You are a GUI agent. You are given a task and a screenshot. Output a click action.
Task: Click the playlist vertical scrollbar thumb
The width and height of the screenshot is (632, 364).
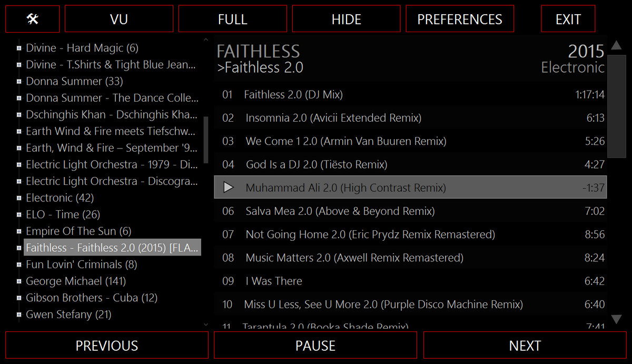616,105
